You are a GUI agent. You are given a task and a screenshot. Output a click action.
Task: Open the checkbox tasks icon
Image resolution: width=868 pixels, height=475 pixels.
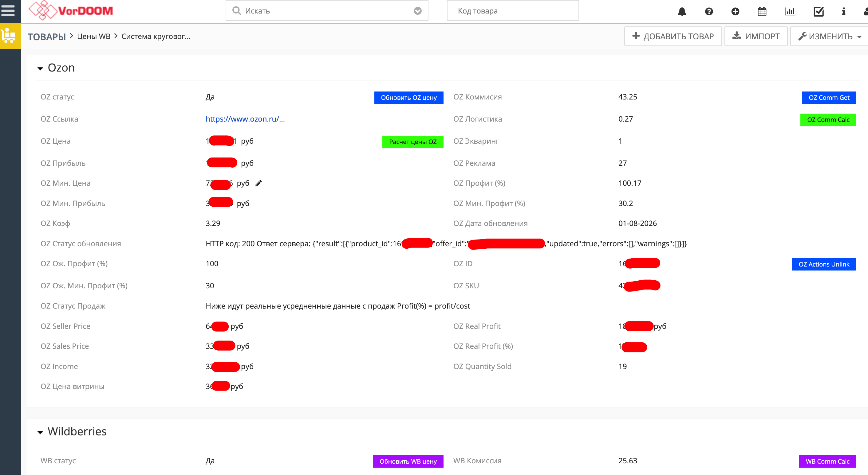pyautogui.click(x=819, y=11)
